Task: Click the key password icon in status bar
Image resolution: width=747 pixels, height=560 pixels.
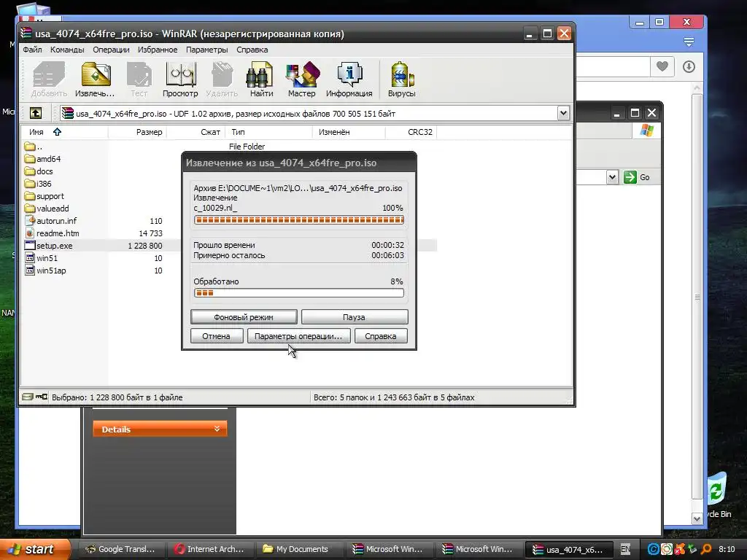Action: coord(42,397)
